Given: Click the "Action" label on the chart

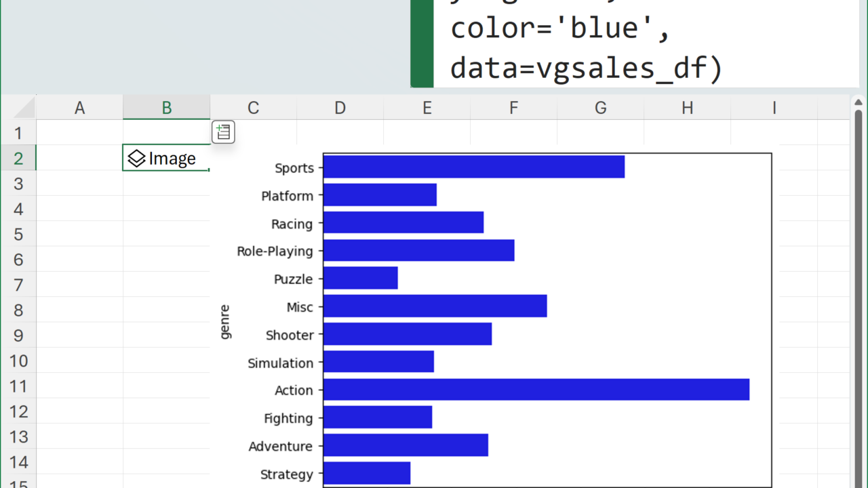Looking at the screenshot, I should [294, 390].
